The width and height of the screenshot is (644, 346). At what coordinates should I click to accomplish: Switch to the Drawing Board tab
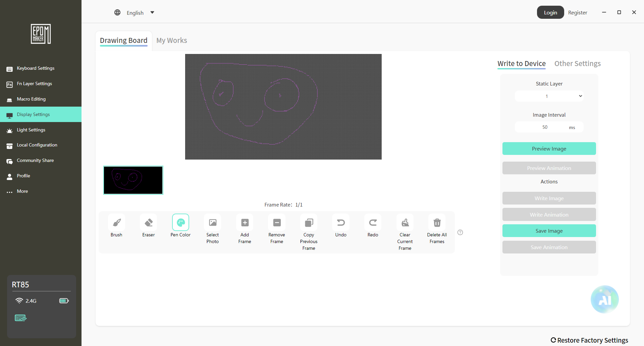(124, 41)
